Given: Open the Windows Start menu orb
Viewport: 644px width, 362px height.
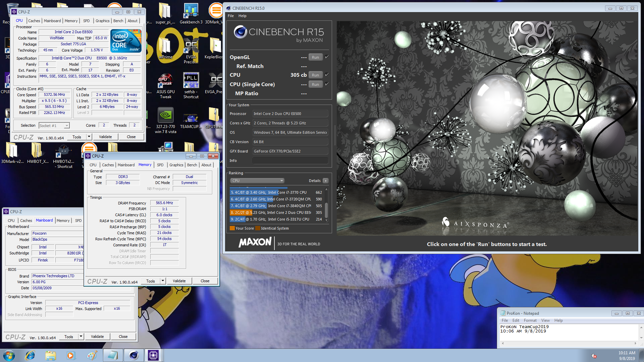Looking at the screenshot, I should pyautogui.click(x=9, y=355).
